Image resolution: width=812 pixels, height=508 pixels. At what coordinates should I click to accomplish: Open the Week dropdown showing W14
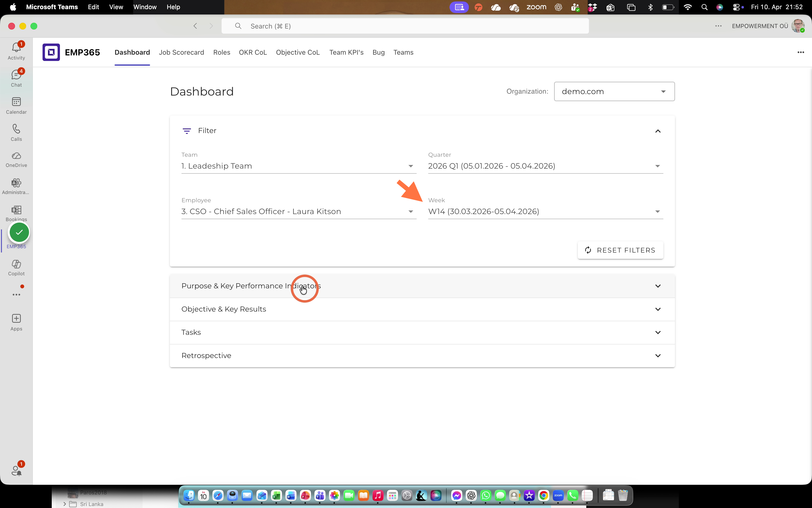(x=546, y=211)
